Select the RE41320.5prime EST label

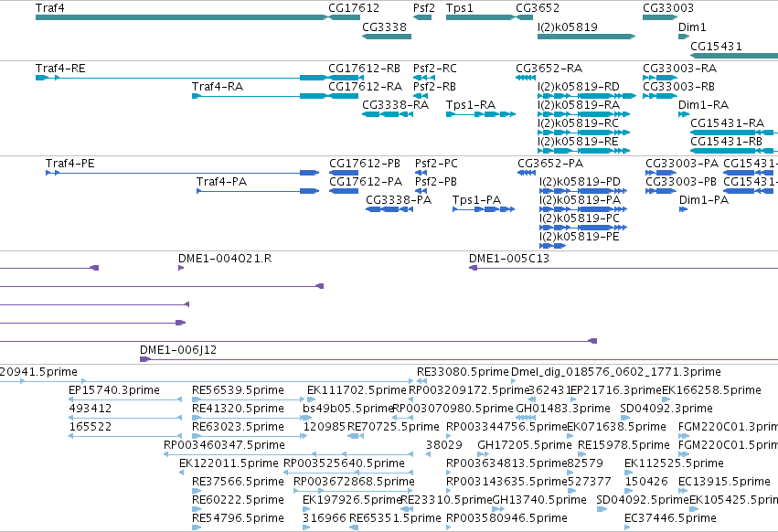pyautogui.click(x=238, y=409)
